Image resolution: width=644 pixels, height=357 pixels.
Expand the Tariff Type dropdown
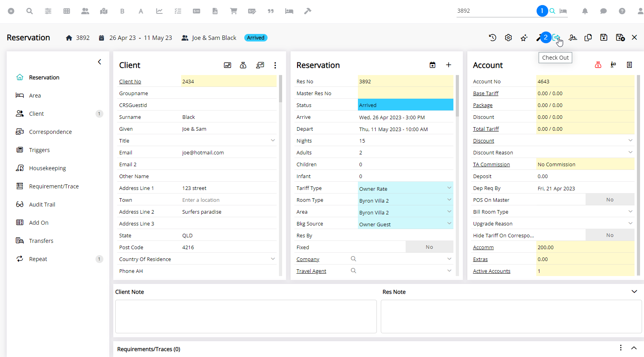coord(449,188)
